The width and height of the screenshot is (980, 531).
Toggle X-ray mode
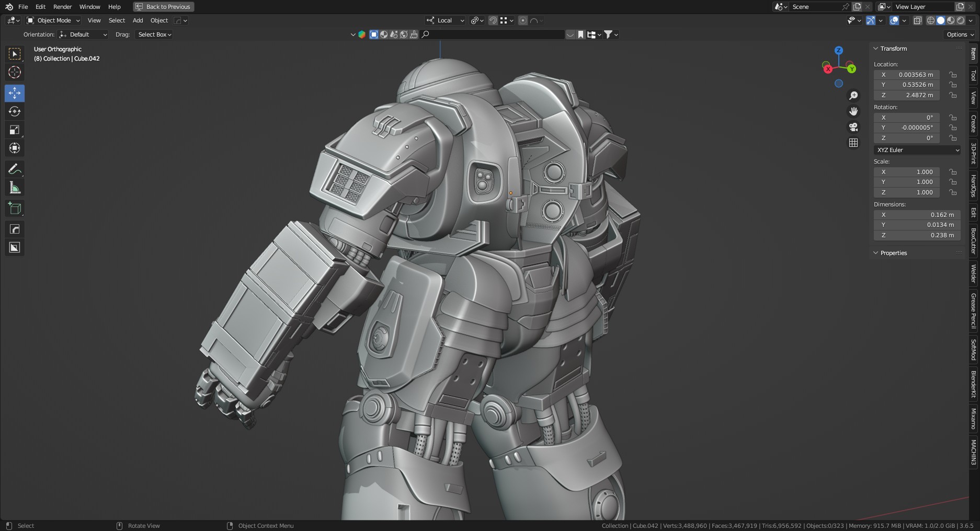(x=917, y=20)
